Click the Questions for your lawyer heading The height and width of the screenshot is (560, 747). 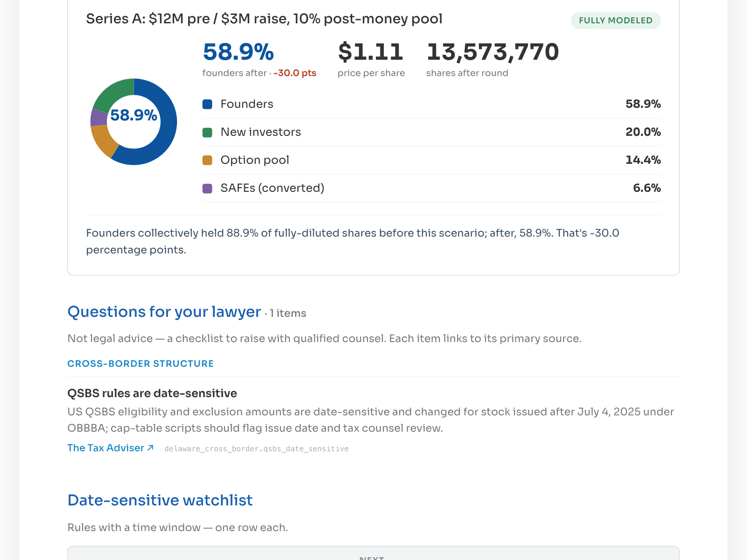coord(164,312)
